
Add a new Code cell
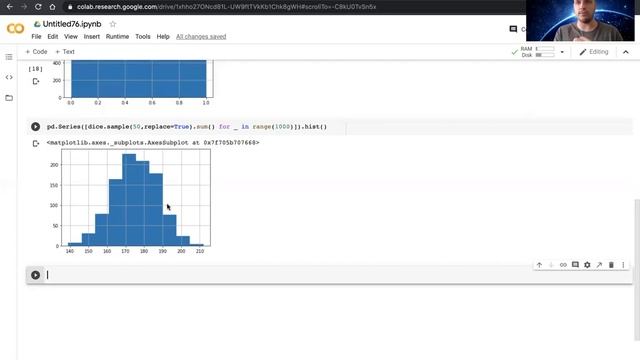pyautogui.click(x=36, y=52)
